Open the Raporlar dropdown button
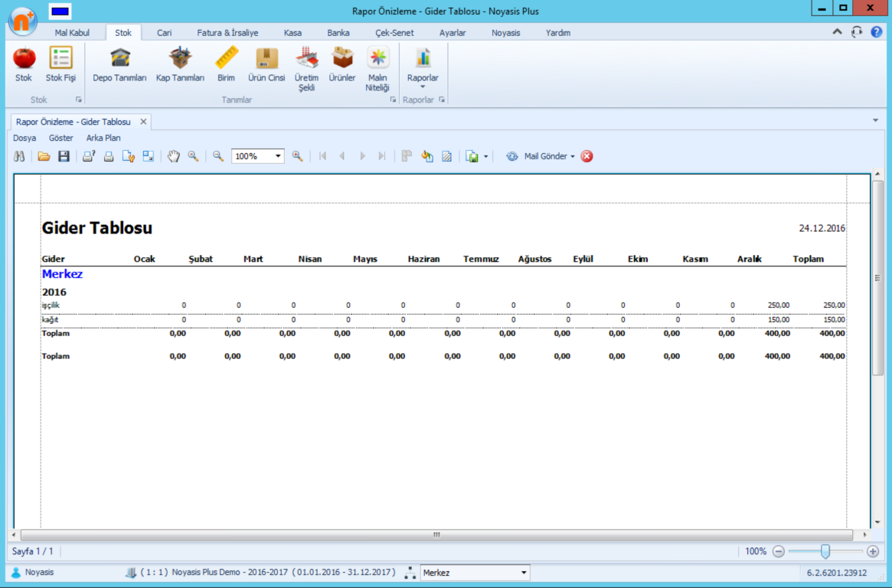Image resolution: width=892 pixels, height=588 pixels. click(423, 68)
